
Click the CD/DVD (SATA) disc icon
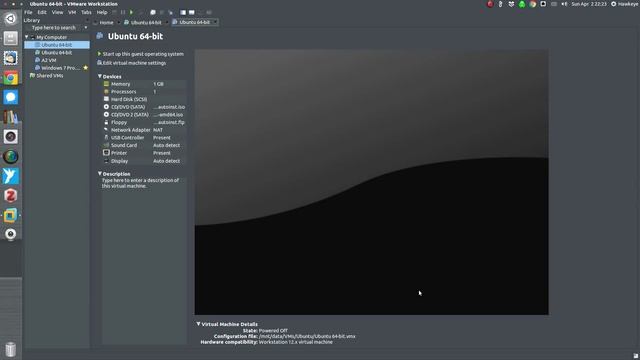106,107
